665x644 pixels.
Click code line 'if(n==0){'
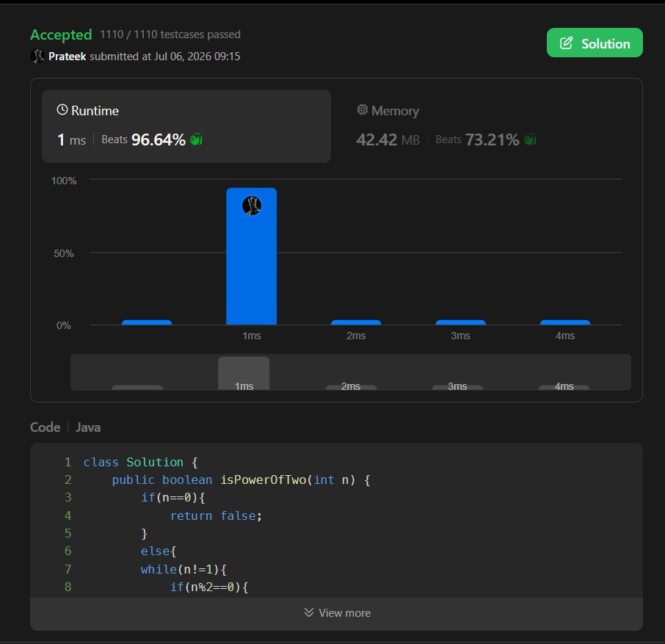(173, 497)
